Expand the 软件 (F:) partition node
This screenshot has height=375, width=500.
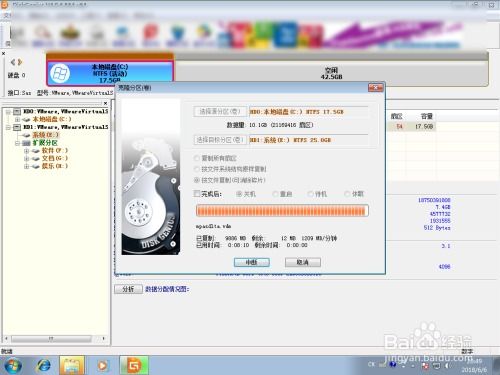pos(26,151)
